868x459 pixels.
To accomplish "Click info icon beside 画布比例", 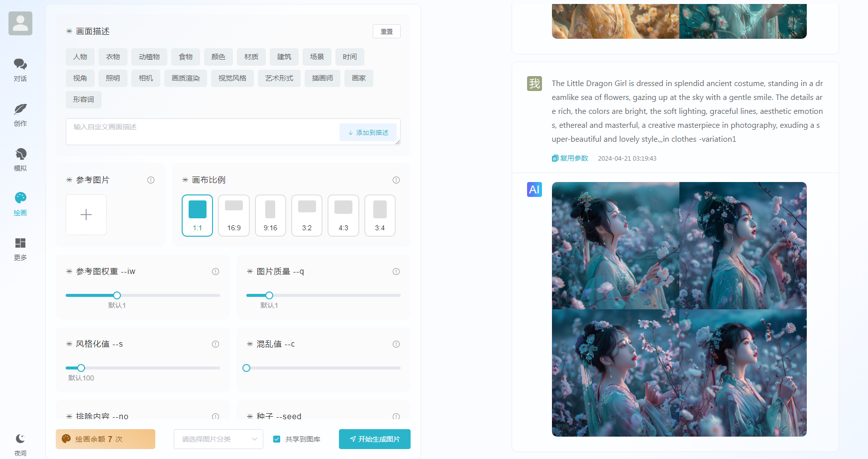I will [396, 180].
